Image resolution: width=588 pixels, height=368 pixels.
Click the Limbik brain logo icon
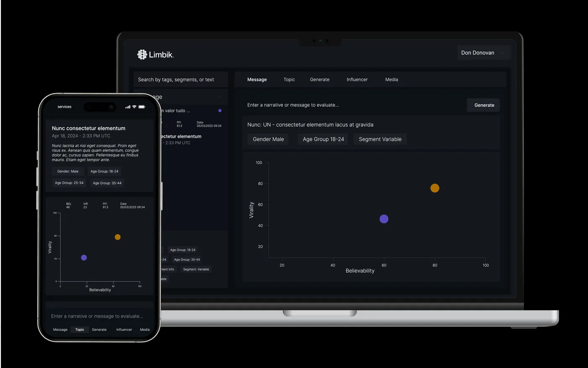[x=142, y=54]
